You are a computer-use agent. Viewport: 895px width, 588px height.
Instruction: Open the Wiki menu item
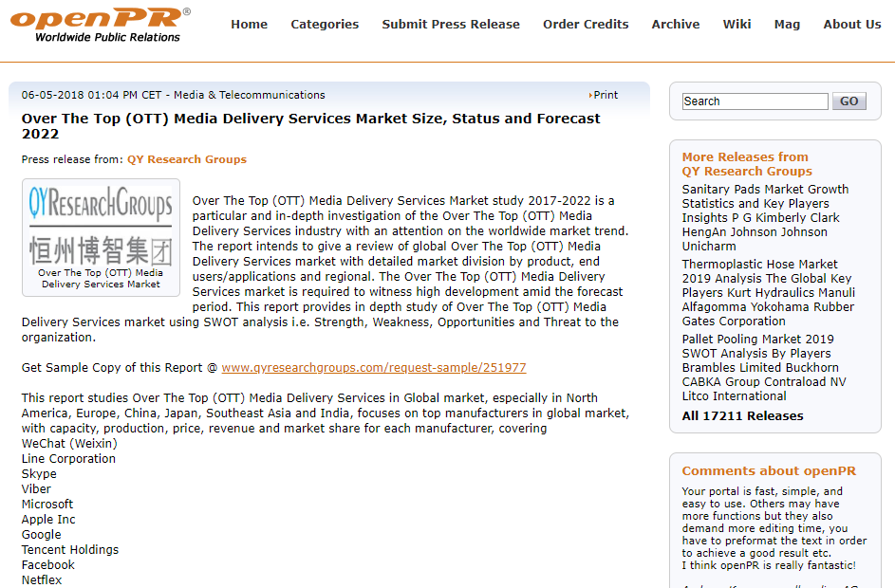[x=737, y=24]
